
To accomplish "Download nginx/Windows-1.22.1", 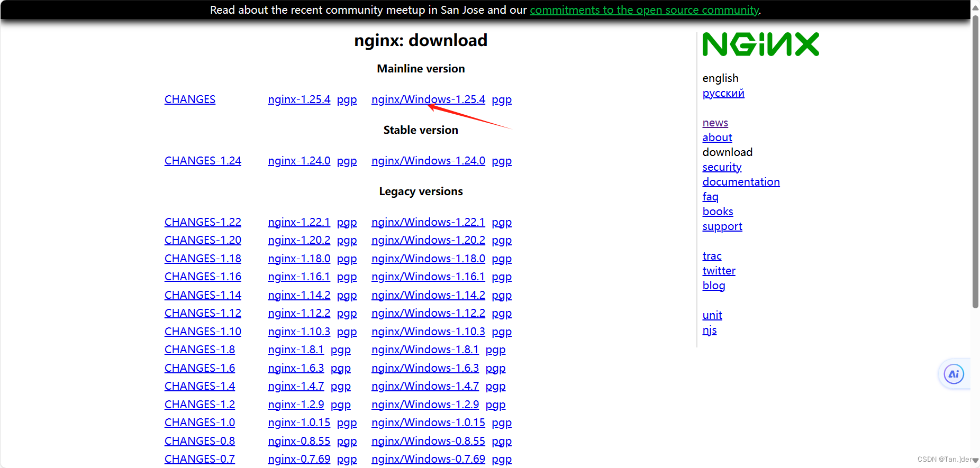I will (x=428, y=222).
